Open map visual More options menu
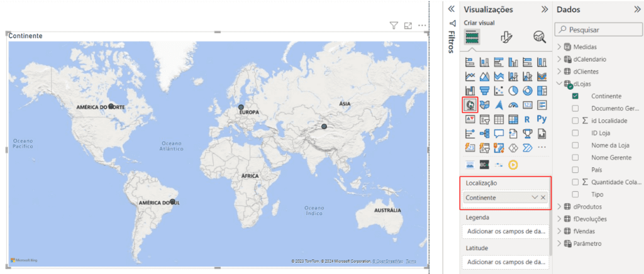644x274 pixels. pos(422,25)
